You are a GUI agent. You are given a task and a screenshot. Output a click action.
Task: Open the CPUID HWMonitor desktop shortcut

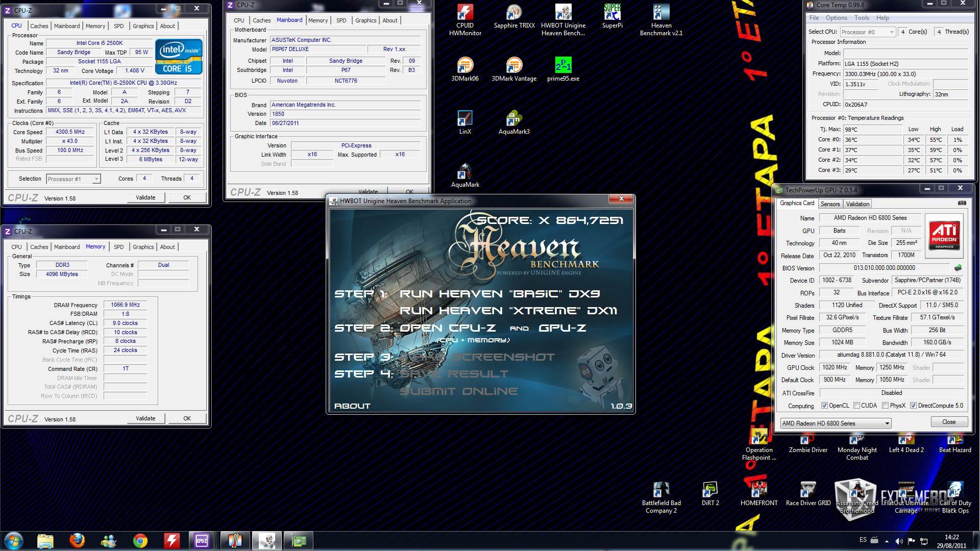point(465,20)
